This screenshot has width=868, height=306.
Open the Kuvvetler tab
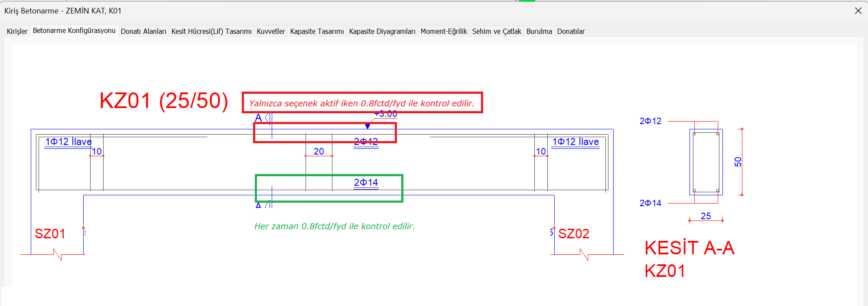tap(271, 31)
